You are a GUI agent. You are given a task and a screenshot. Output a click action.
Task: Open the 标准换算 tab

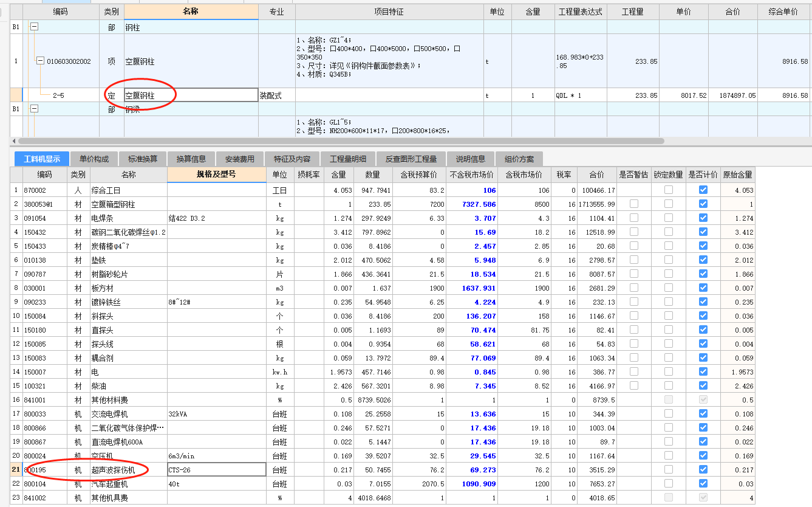click(143, 159)
